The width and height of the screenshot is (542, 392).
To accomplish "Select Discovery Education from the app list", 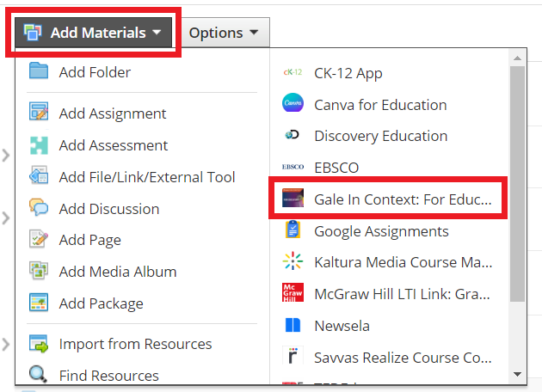I will (x=380, y=136).
